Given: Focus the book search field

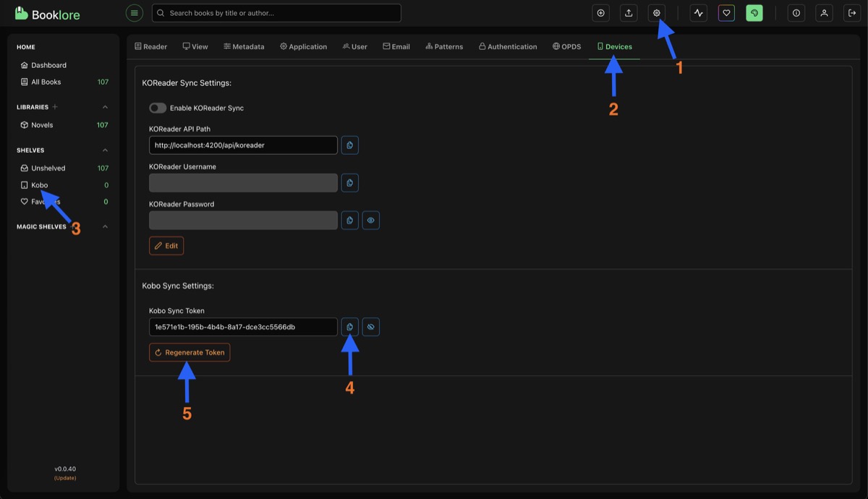Looking at the screenshot, I should (x=282, y=13).
